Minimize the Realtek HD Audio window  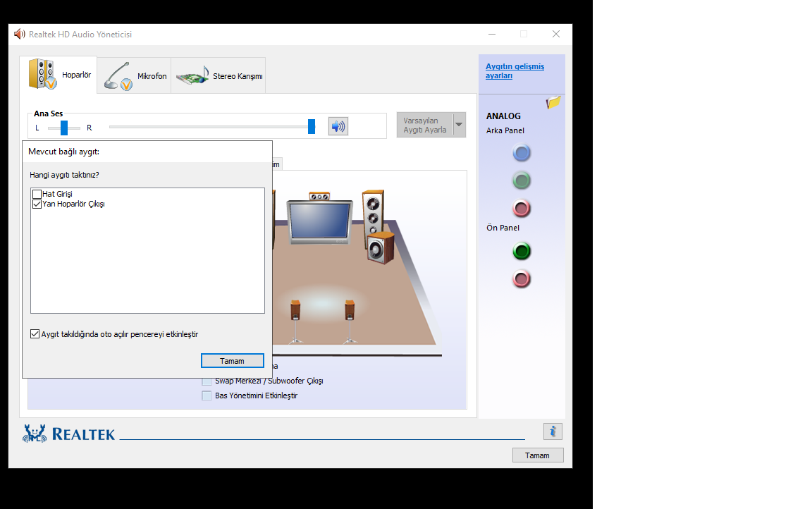492,34
